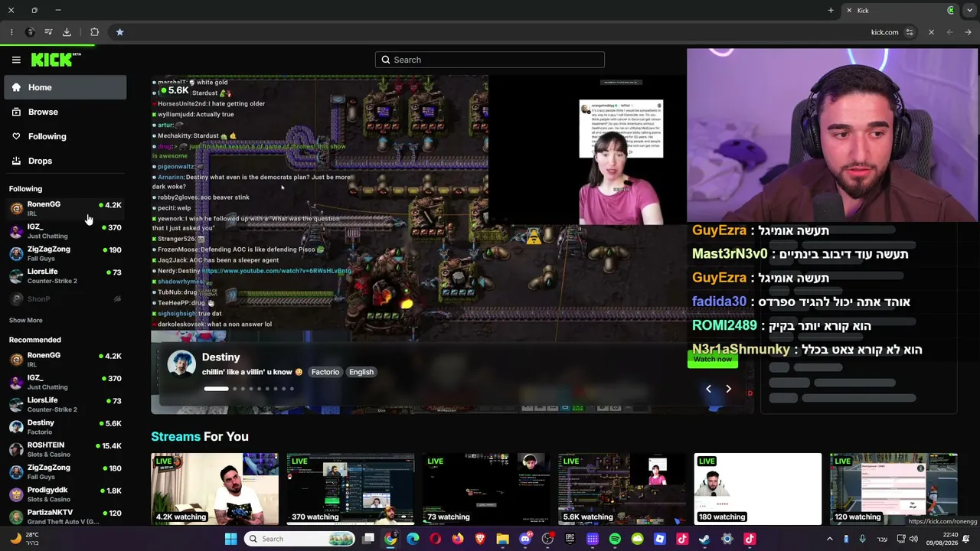Open Discord from the taskbar
Screen dimensions: 980x551
(x=525, y=539)
